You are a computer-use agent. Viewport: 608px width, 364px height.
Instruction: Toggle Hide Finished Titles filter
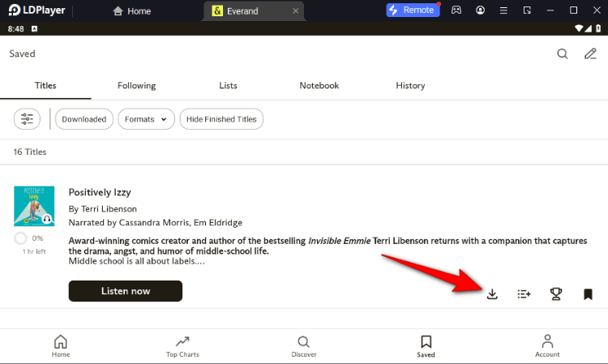click(x=221, y=119)
